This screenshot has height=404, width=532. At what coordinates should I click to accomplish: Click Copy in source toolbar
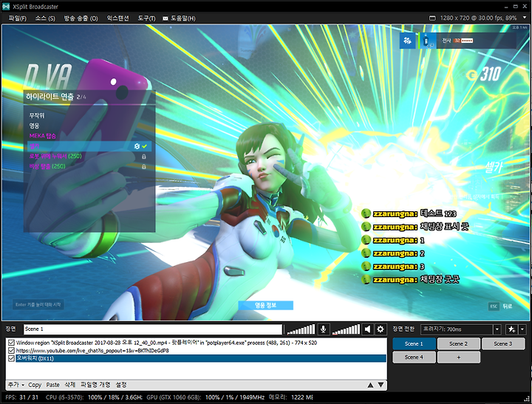35,385
